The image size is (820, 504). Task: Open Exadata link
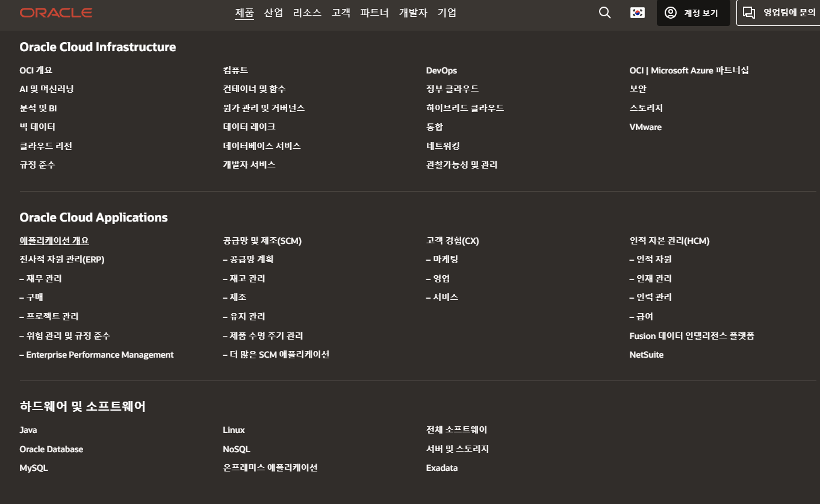442,468
